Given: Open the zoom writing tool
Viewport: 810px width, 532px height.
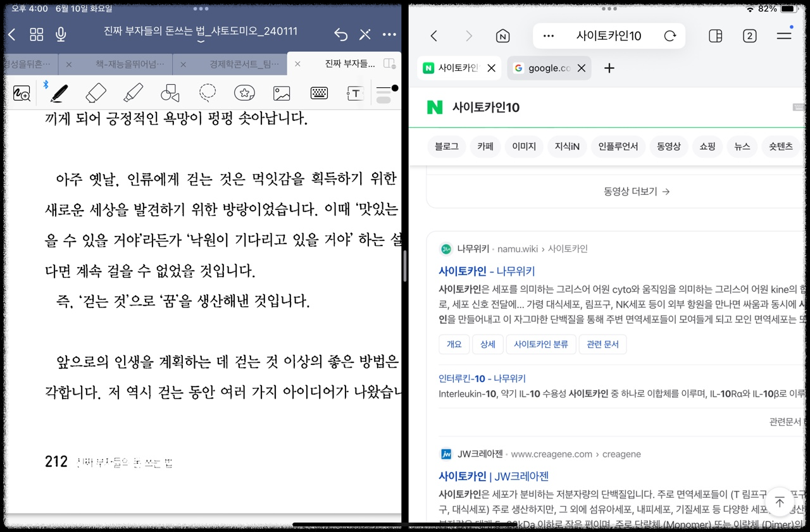Looking at the screenshot, I should [x=22, y=93].
